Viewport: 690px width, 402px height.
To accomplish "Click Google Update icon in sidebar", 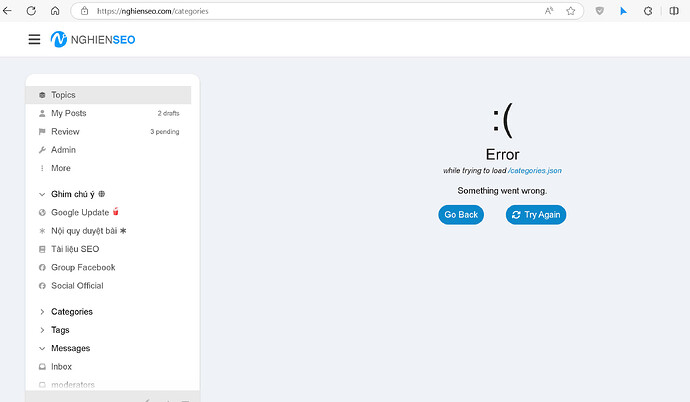I will pyautogui.click(x=42, y=212).
